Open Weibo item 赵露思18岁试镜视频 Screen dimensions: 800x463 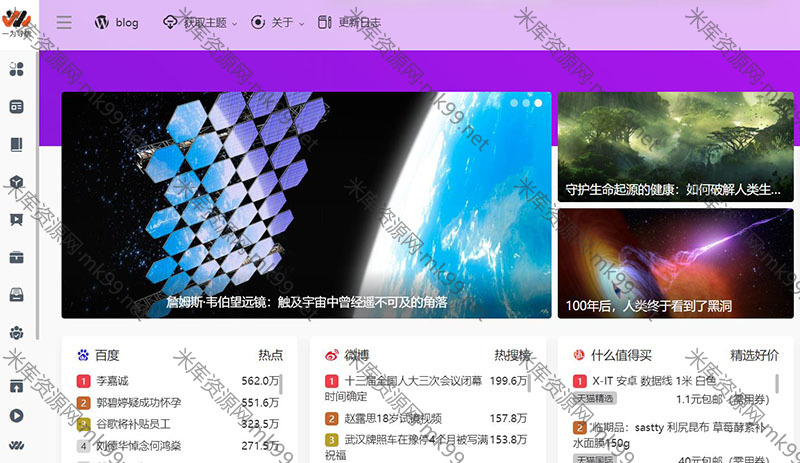pyautogui.click(x=393, y=419)
